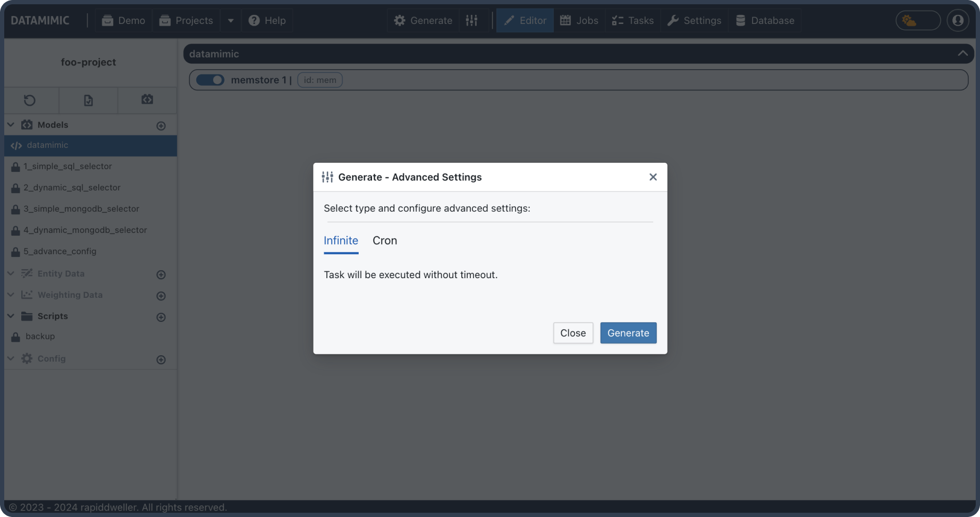Click the Close button in dialog
Image resolution: width=980 pixels, height=517 pixels.
pos(573,333)
